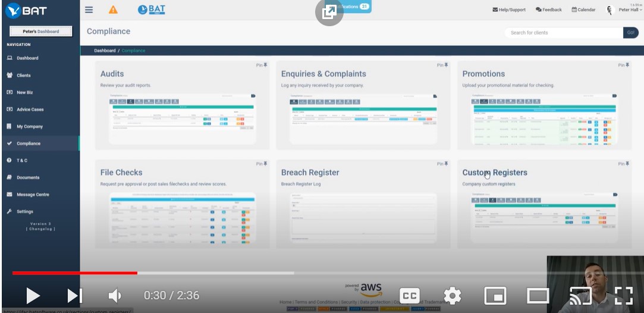Click the Audits preview thumbnail
The height and width of the screenshot is (313, 644).
(x=183, y=118)
